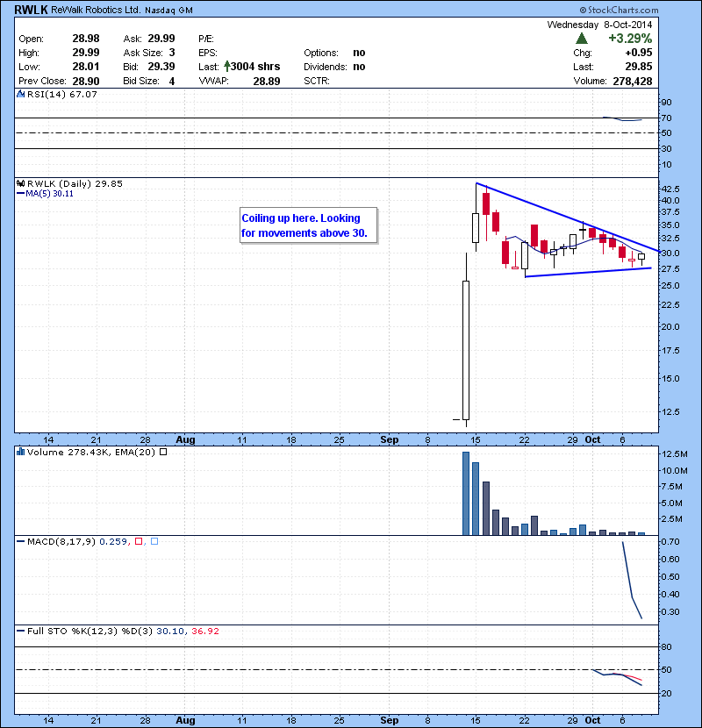Screen dimensions: 702x728
Task: Click the upper descending blue trendline
Action: [568, 218]
